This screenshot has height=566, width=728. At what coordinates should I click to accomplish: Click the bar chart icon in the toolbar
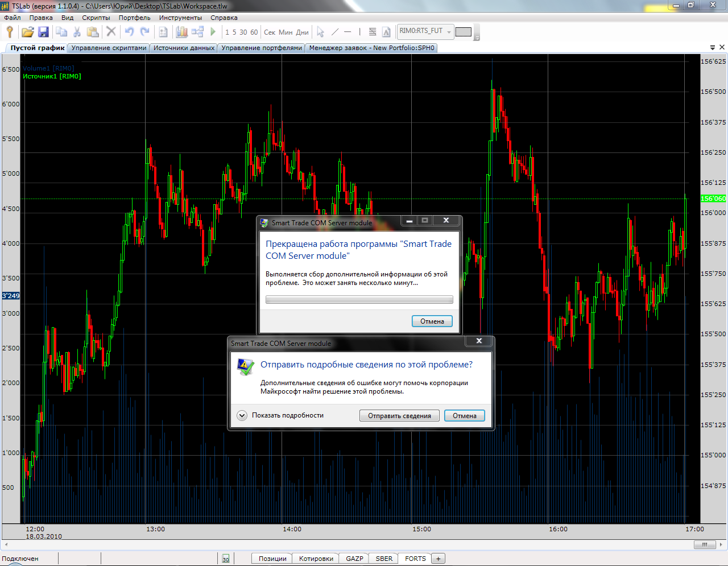182,32
